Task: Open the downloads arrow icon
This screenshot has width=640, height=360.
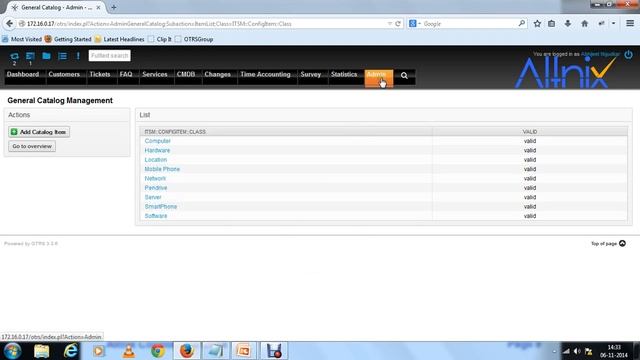Action: [x=568, y=24]
